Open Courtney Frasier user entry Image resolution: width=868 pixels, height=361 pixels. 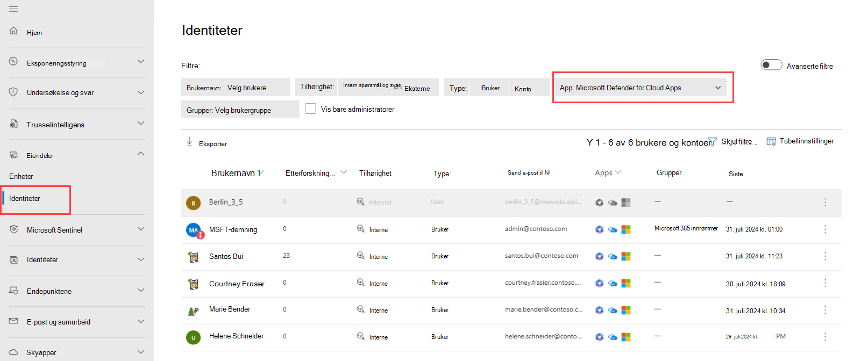[x=237, y=284]
